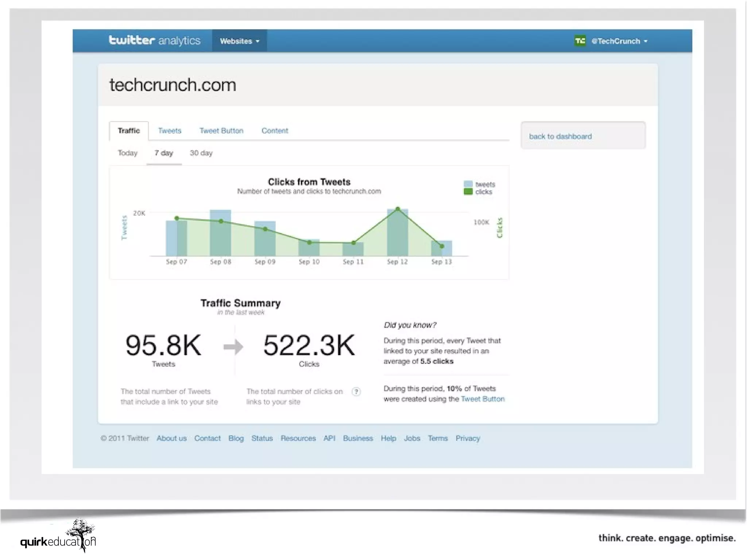
Task: Open the Tweet Button tab
Action: pyautogui.click(x=221, y=131)
